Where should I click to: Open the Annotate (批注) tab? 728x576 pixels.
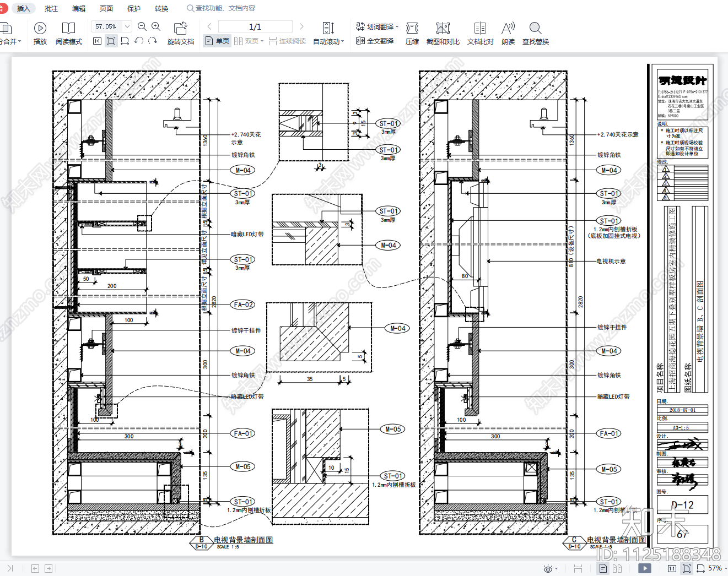51,8
